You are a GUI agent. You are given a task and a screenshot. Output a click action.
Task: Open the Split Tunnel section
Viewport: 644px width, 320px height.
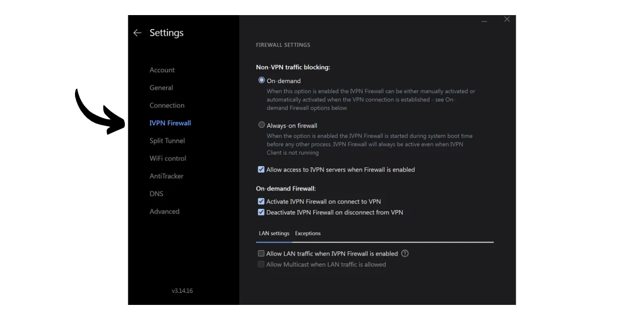[167, 141]
